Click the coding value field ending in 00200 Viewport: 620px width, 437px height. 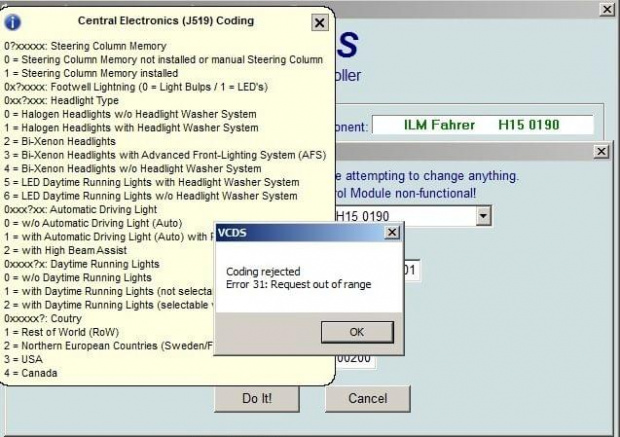[355, 358]
